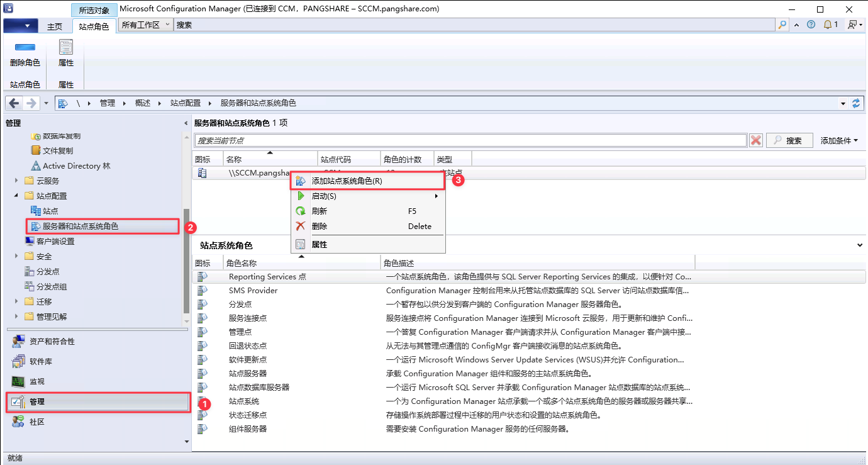The image size is (868, 465).
Task: Click the 分发点 role row icon
Action: point(202,304)
